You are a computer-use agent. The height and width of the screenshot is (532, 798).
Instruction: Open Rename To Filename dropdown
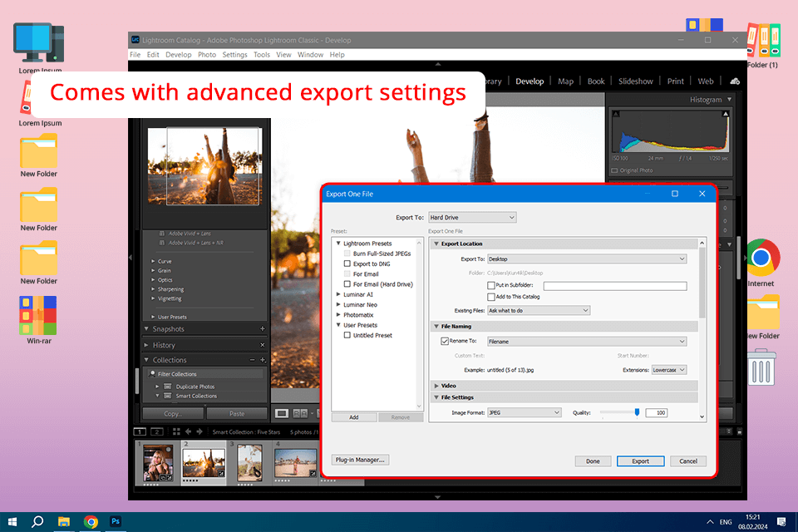click(587, 342)
